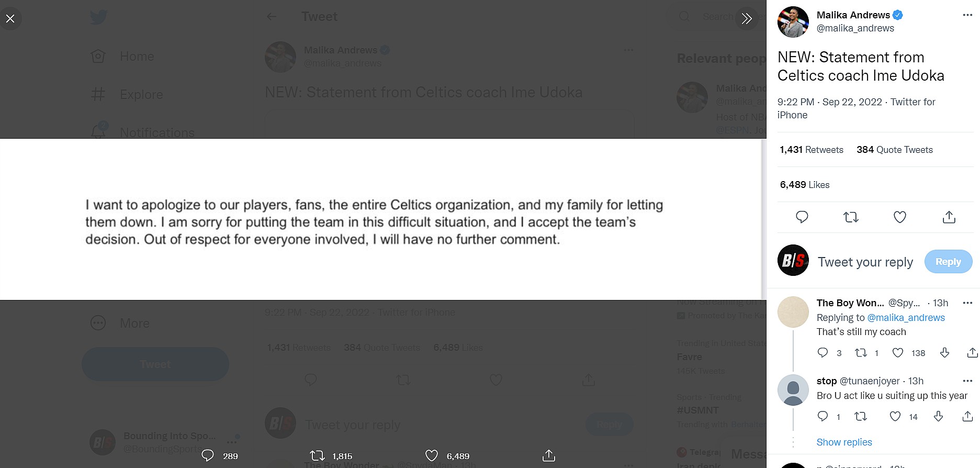The image size is (980, 468).
Task: Show the 6,489 Likes list
Action: (804, 185)
